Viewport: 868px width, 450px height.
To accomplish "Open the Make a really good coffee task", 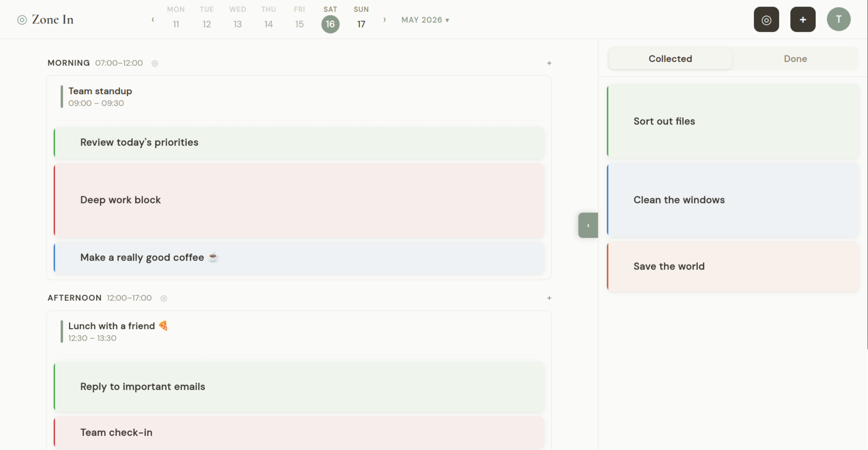I will click(299, 258).
